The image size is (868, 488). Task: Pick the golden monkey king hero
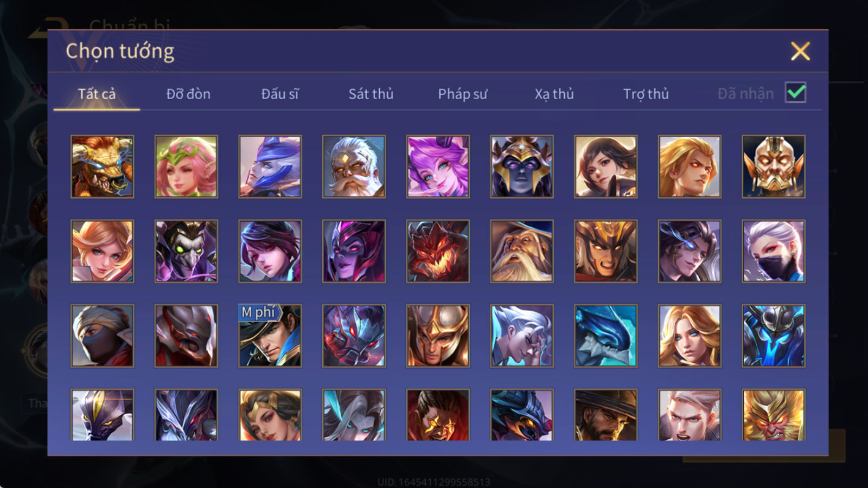tap(774, 415)
